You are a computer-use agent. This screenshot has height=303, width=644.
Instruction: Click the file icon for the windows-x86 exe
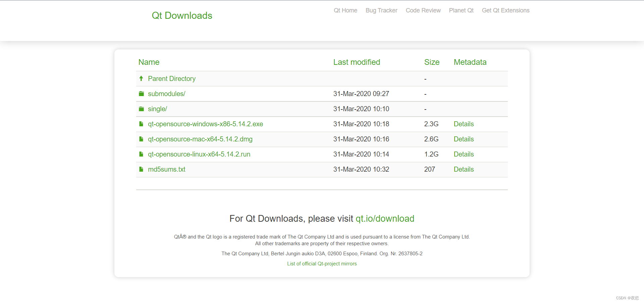pos(141,124)
